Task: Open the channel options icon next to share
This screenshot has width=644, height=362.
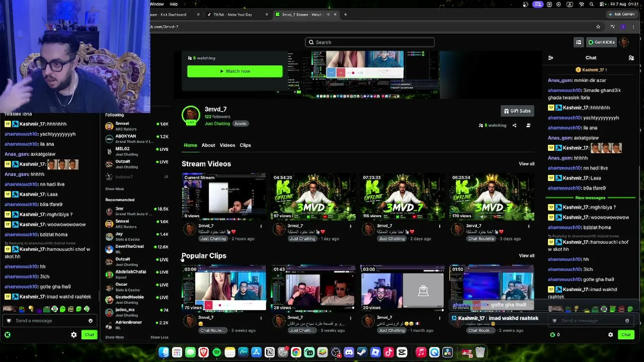Action: [x=528, y=125]
